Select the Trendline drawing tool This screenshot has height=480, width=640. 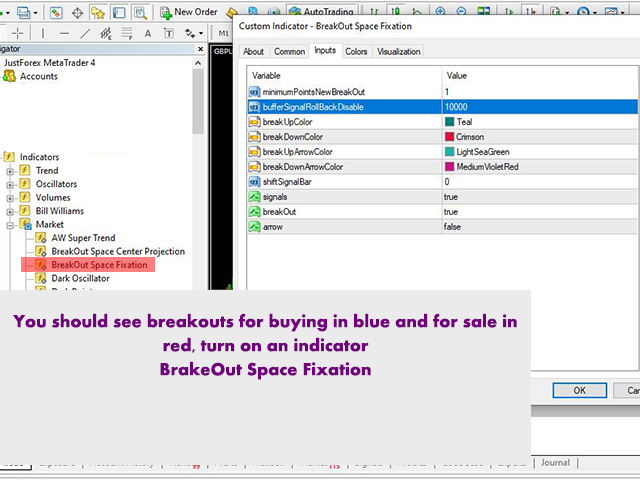[85, 33]
